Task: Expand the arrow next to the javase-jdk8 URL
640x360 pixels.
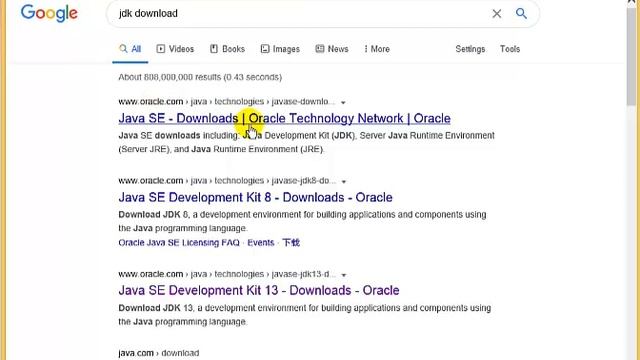Action: [344, 182]
